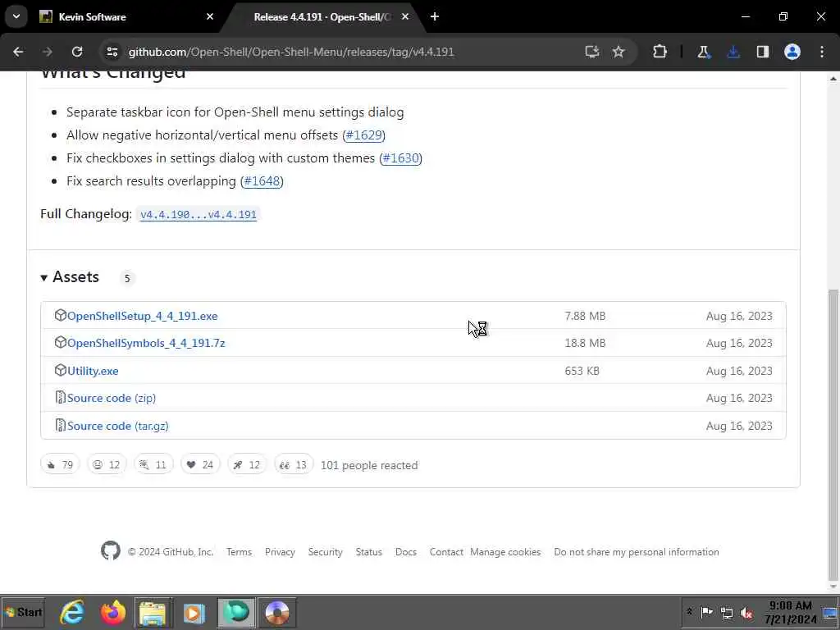Click the taskbar clock 9:08 AM

pos(791,612)
